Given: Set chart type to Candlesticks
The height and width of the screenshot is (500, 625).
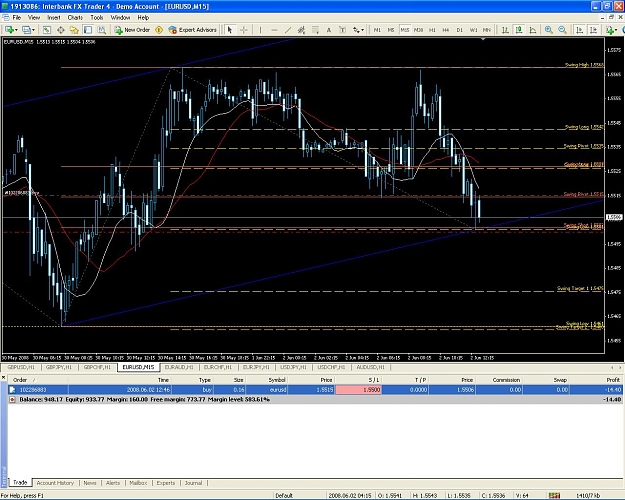Looking at the screenshot, I should pyautogui.click(x=519, y=30).
